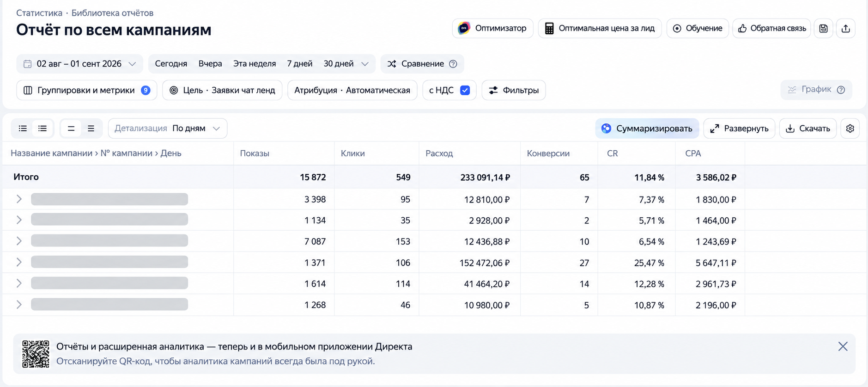Open the Обучение section
868x387 pixels.
coord(698,28)
